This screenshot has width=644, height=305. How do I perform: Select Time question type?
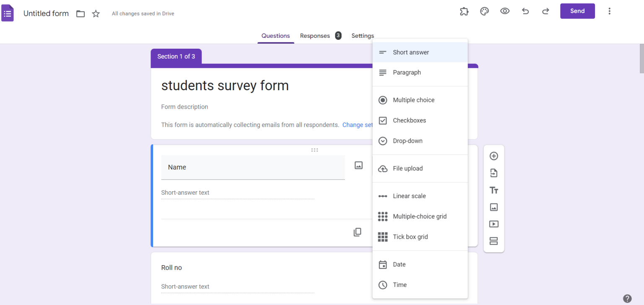pyautogui.click(x=420, y=285)
